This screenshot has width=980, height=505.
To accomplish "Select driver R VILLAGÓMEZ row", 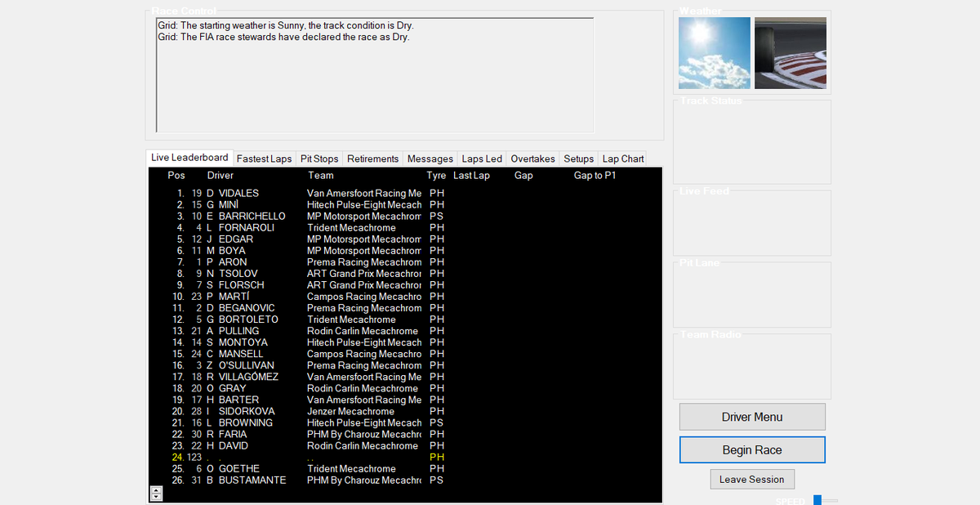I will [x=405, y=376].
